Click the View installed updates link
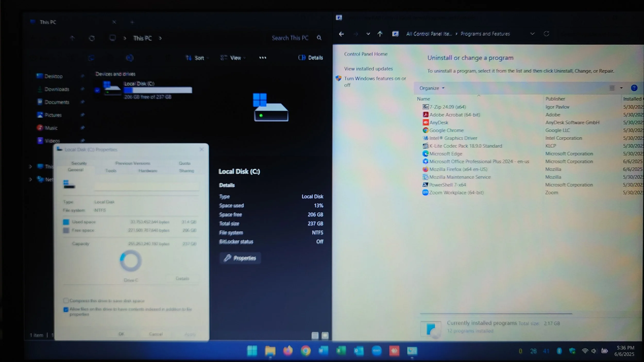Image resolution: width=644 pixels, height=362 pixels. [x=368, y=69]
